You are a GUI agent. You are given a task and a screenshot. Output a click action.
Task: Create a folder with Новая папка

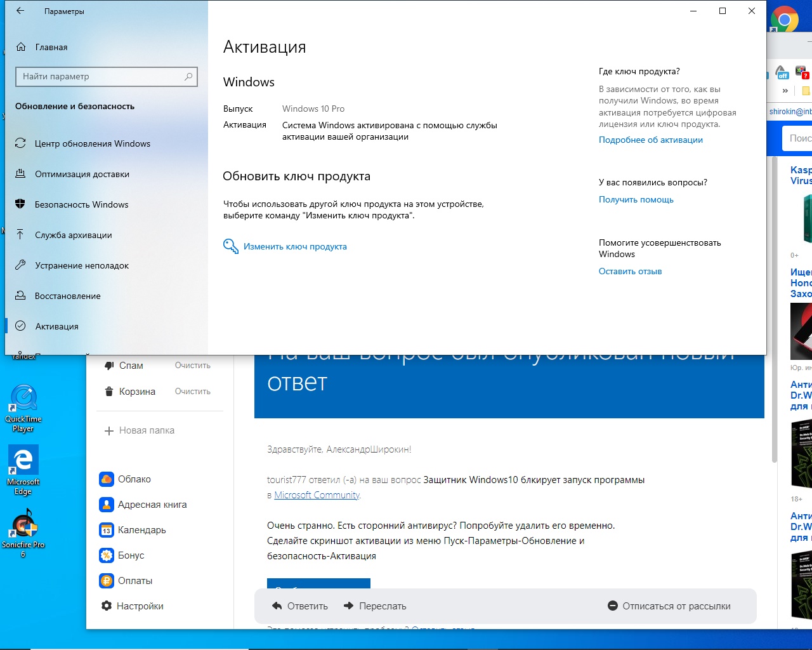[x=140, y=430]
